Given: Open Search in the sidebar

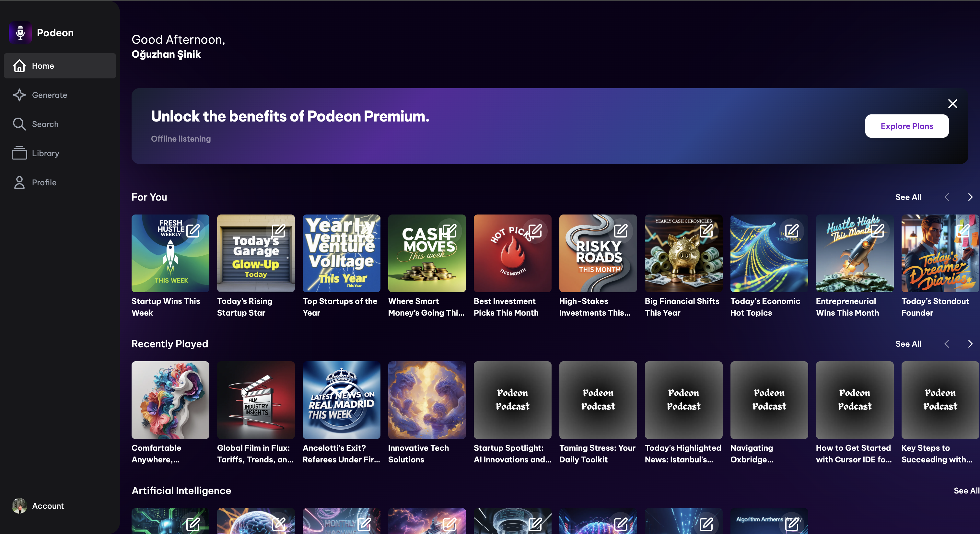Looking at the screenshot, I should (45, 124).
